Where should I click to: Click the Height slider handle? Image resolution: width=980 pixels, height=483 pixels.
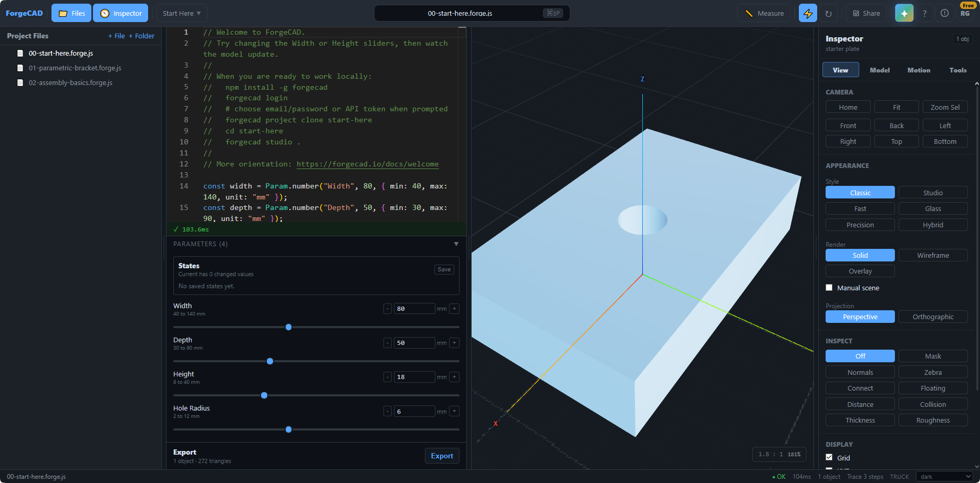coord(264,395)
